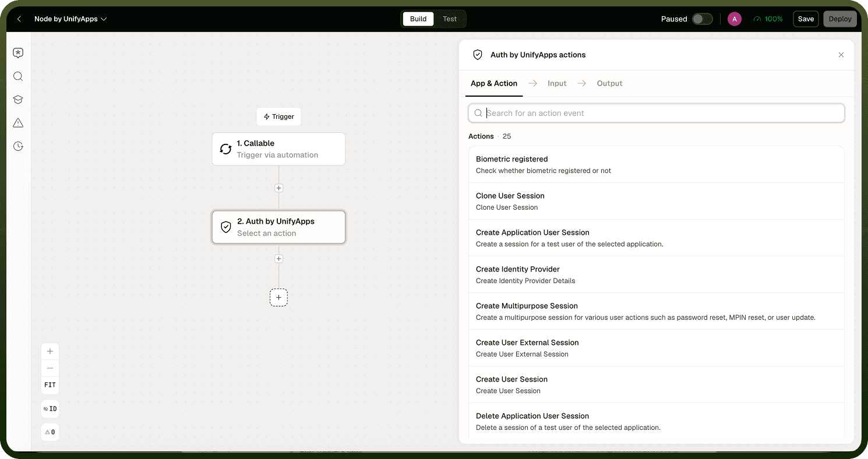868x459 pixels.
Task: Open the AI assistant chat sidebar icon
Action: (18, 53)
